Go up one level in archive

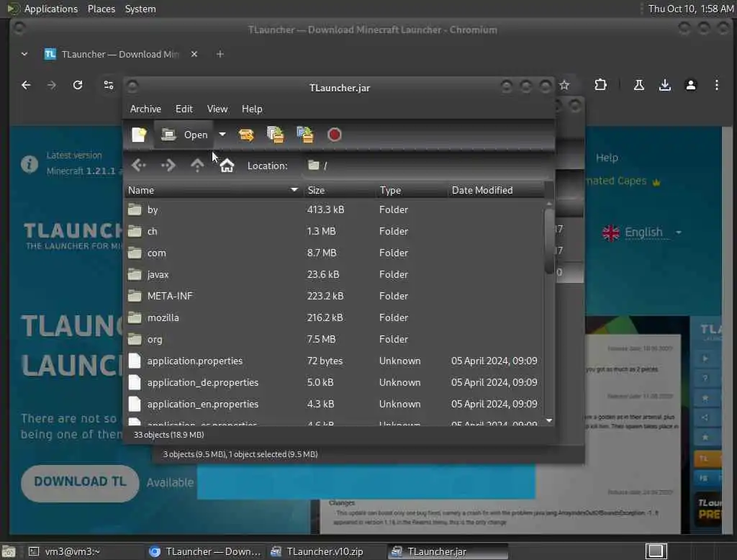(x=197, y=166)
